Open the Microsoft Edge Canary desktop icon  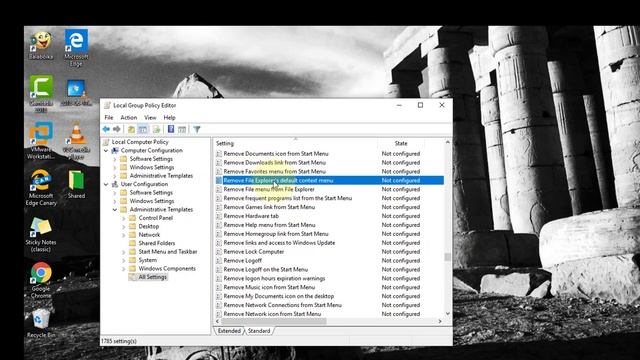[x=41, y=188]
